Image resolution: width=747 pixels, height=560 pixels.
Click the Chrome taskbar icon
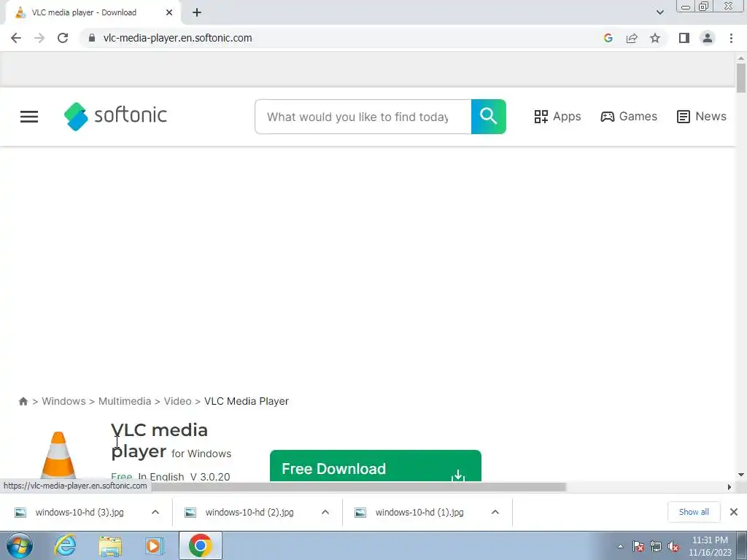pos(200,545)
